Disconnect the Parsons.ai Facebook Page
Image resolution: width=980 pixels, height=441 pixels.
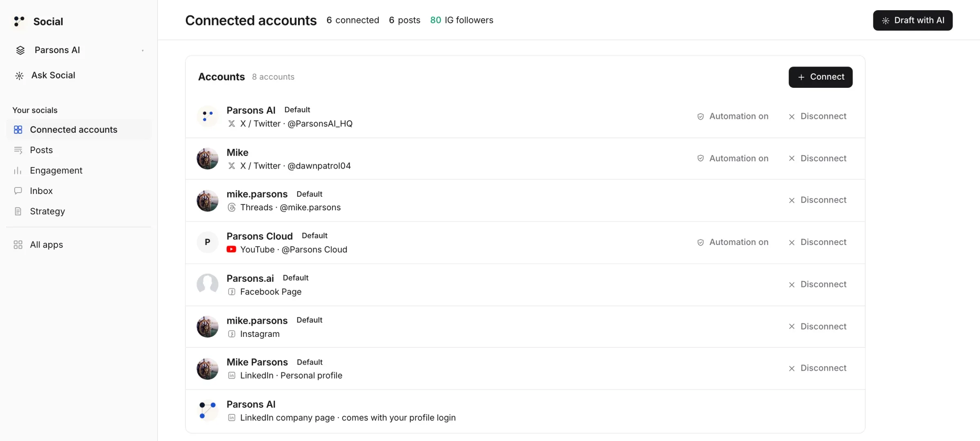coord(817,284)
